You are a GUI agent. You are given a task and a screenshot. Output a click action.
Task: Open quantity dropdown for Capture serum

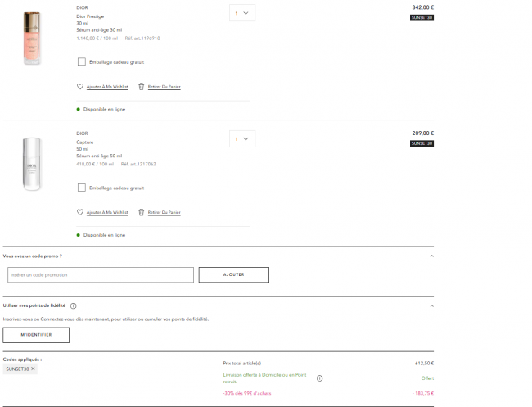click(242, 139)
